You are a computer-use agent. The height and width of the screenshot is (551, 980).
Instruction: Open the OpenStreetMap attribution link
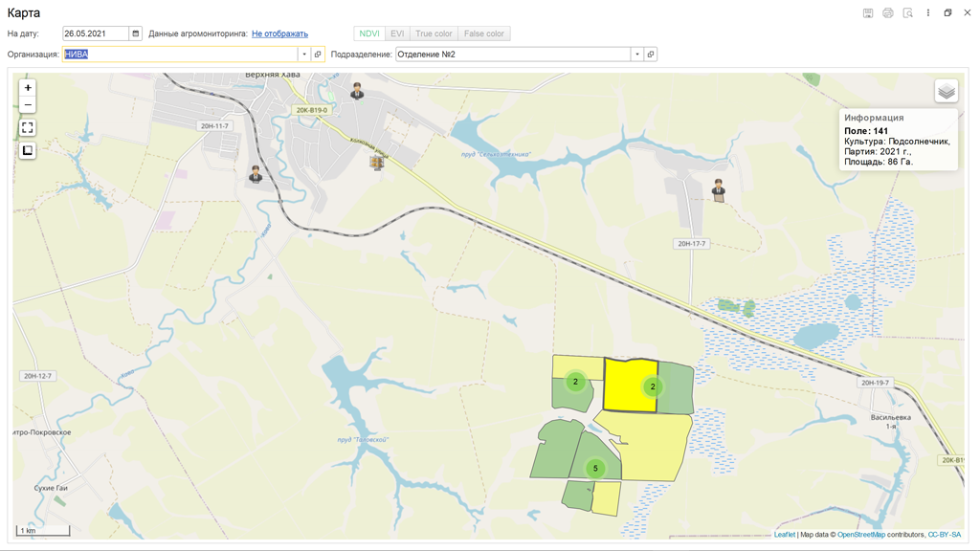(860, 535)
